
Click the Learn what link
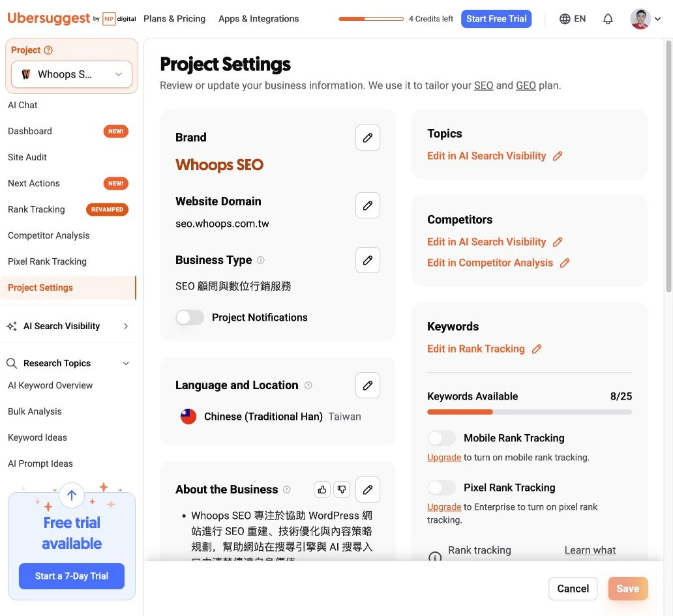590,550
